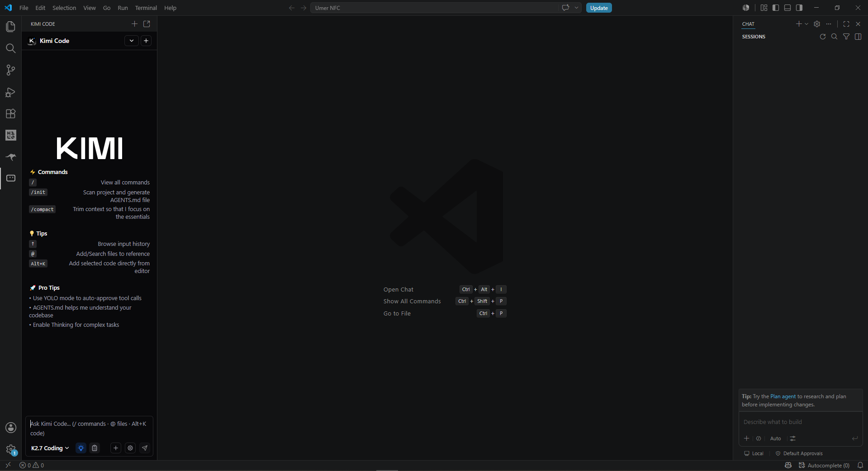Viewport: 868px width, 471px height.
Task: Filter the chat Sessions
Action: tap(846, 37)
